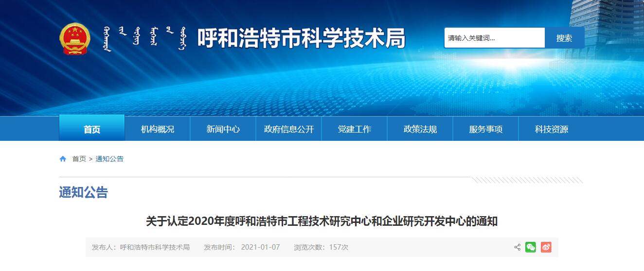Select 政府信息公开 in navigation bar
The width and height of the screenshot is (644, 271).
[x=289, y=129]
